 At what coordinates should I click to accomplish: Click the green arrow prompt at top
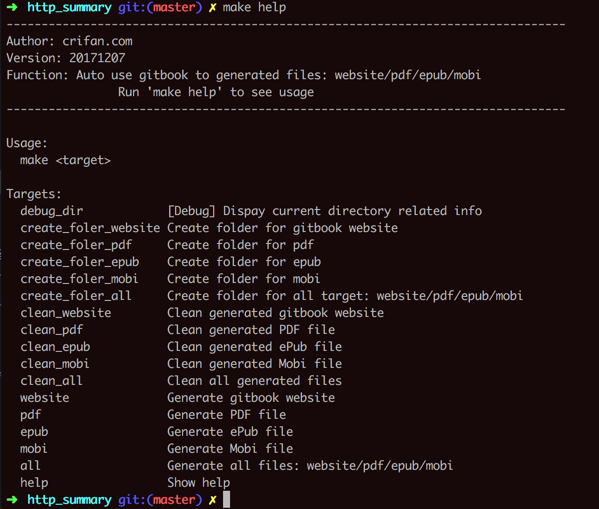(12, 7)
